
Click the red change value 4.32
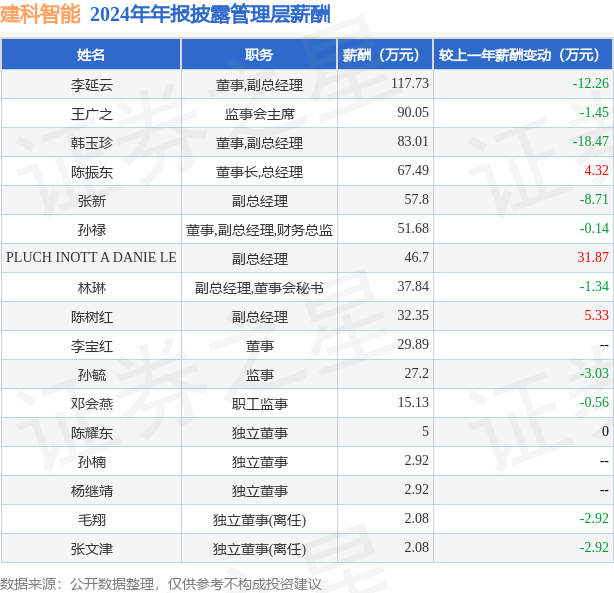(596, 170)
